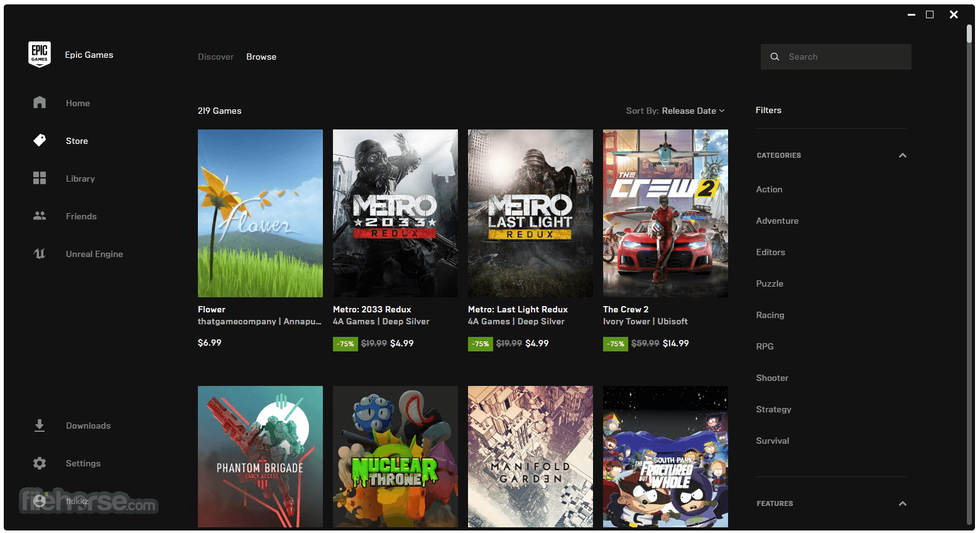Filter by Editors category
This screenshot has width=980, height=533.
[770, 252]
